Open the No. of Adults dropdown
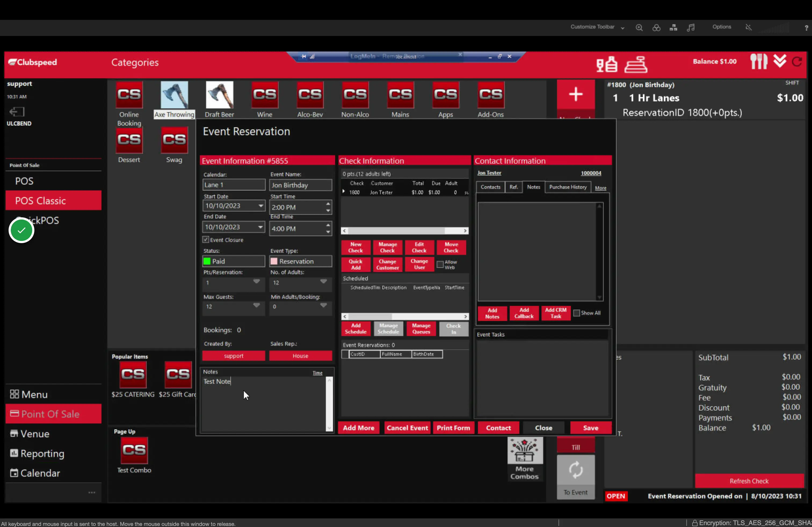Image resolution: width=812 pixels, height=527 pixels. tap(323, 281)
